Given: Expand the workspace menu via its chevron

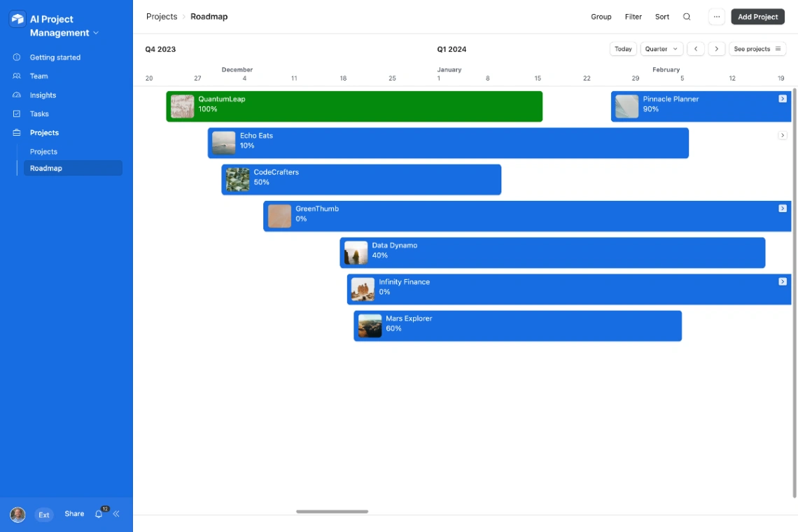Looking at the screenshot, I should (95, 32).
